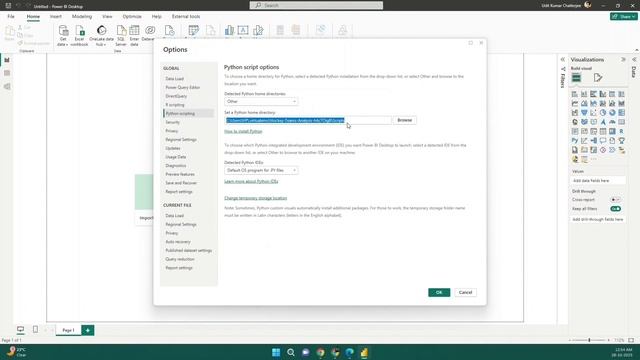This screenshot has height=360, width=640.
Task: Open Windows taskbar search
Action: coord(291,352)
